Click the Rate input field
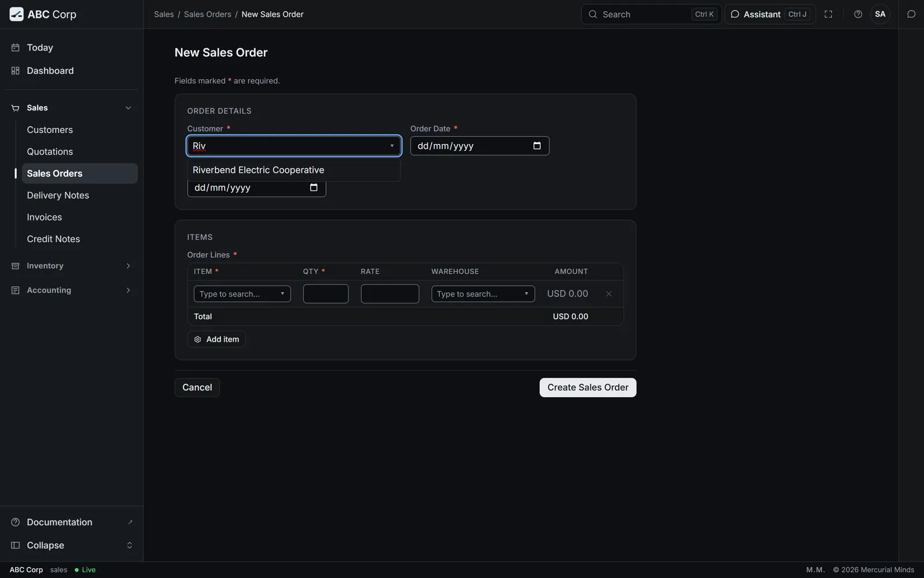 click(x=390, y=294)
